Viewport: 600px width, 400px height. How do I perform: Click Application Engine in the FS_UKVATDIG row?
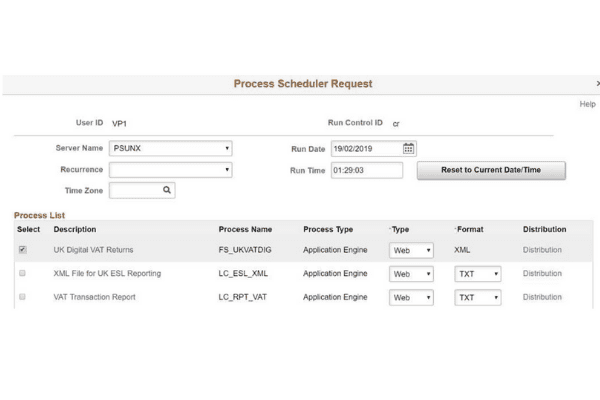click(x=335, y=250)
